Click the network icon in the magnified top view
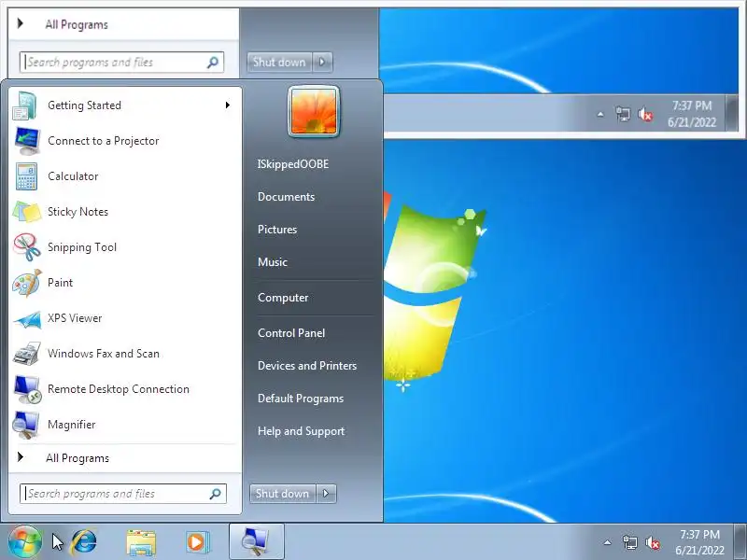747x560 pixels. [x=623, y=114]
